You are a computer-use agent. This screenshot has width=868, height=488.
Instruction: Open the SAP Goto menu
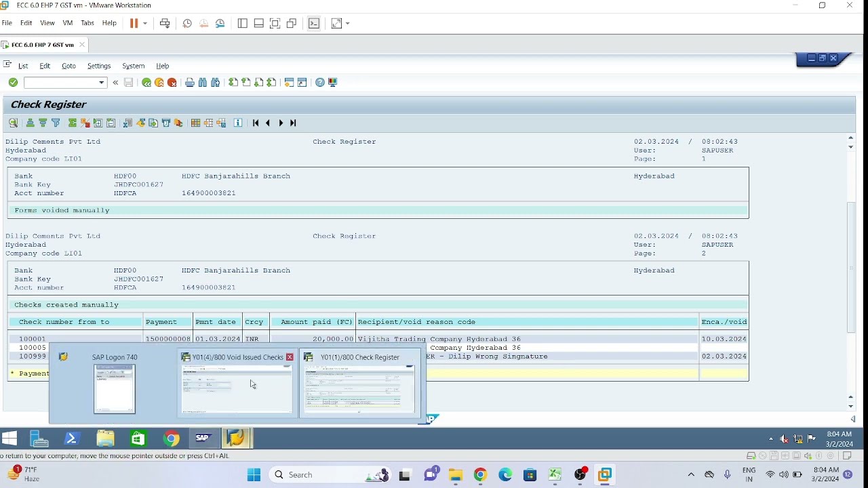point(68,66)
